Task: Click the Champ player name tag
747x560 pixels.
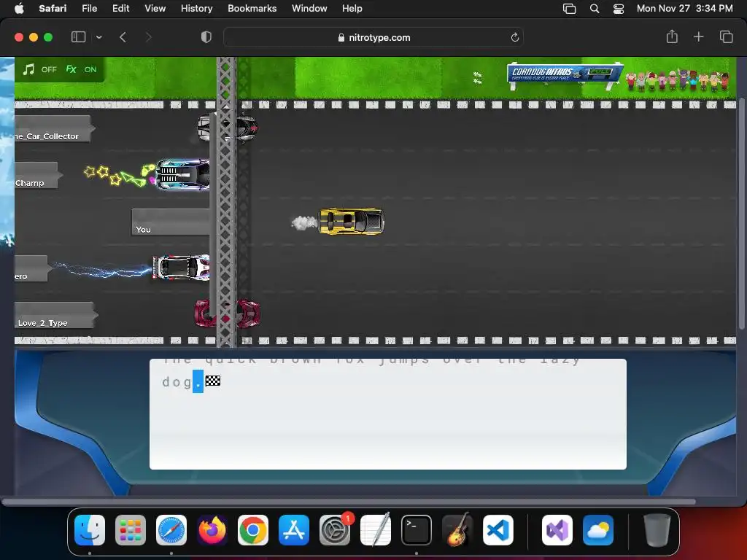Action: (38, 176)
